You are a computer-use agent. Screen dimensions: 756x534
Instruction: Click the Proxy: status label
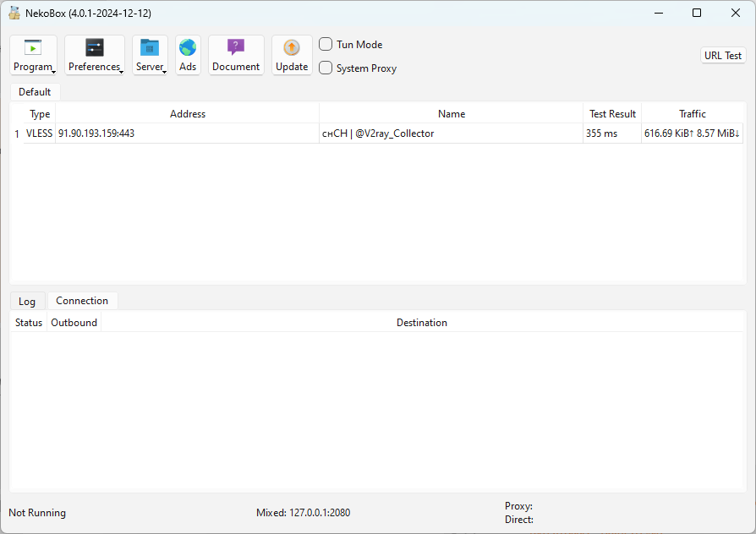518,506
